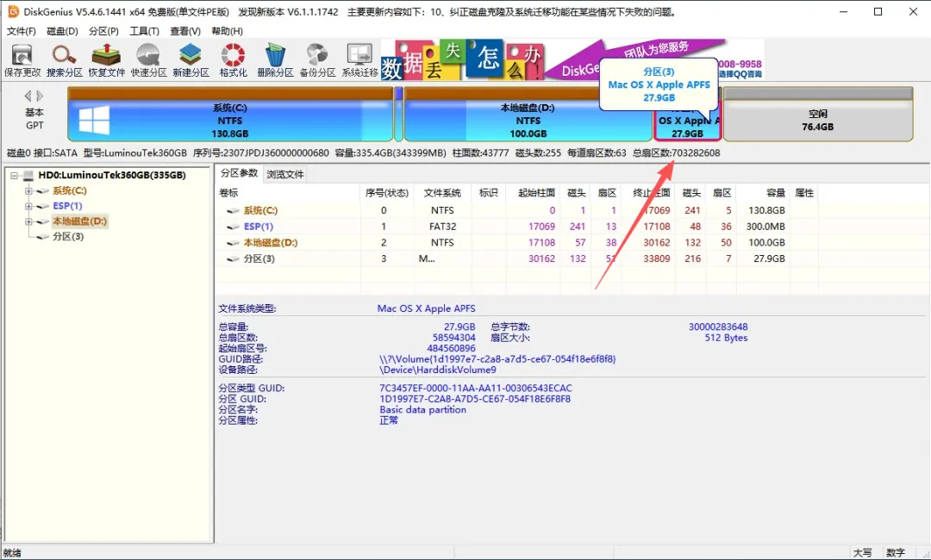This screenshot has height=560, width=931.
Task: Open the Backup Partition (备份分区) tool
Action: pyautogui.click(x=317, y=60)
